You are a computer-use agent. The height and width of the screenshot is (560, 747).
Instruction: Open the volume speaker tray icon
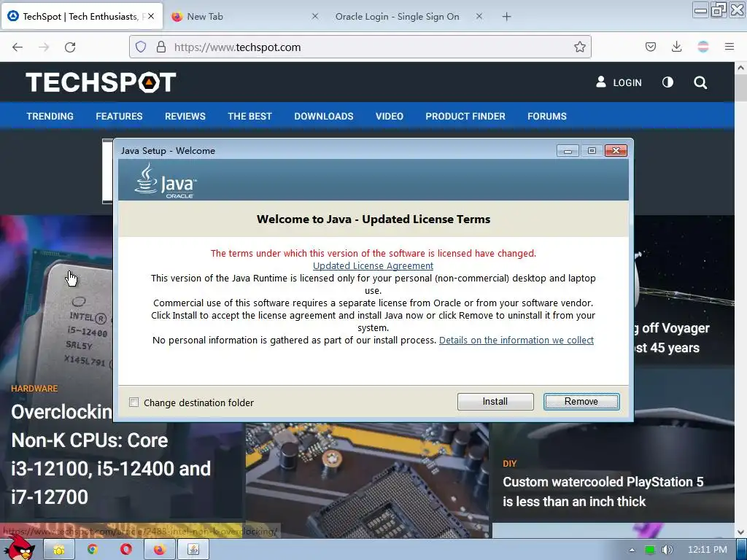pyautogui.click(x=667, y=550)
